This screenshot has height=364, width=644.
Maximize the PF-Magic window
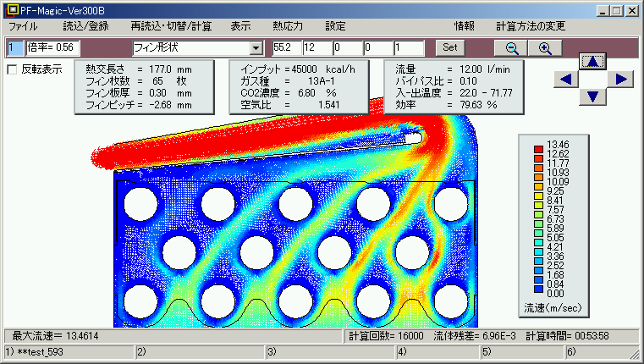coord(616,11)
